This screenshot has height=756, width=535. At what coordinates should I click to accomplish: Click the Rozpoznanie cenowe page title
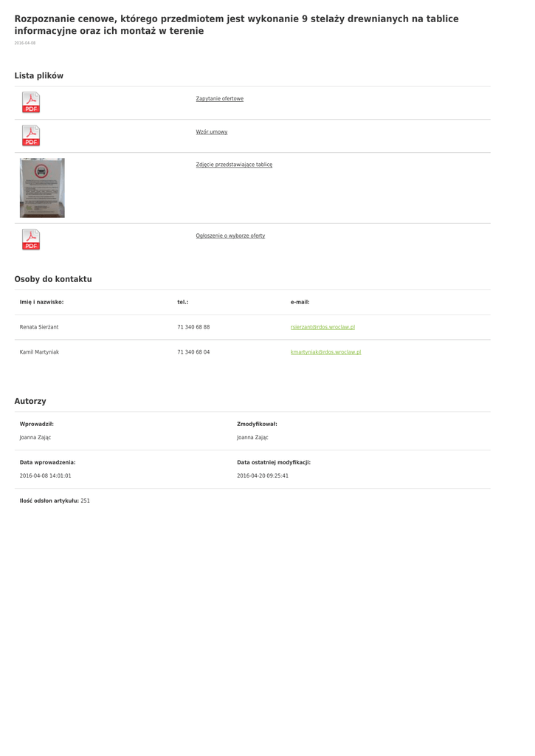click(x=236, y=24)
